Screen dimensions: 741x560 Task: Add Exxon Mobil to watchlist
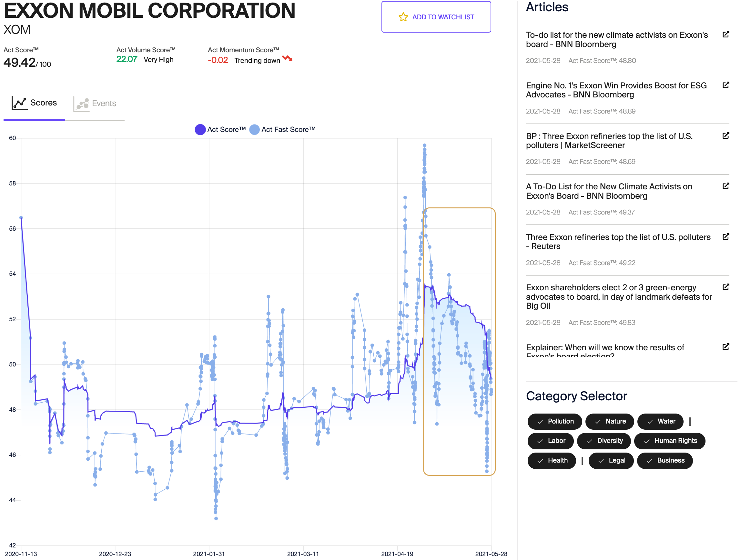pyautogui.click(x=436, y=17)
